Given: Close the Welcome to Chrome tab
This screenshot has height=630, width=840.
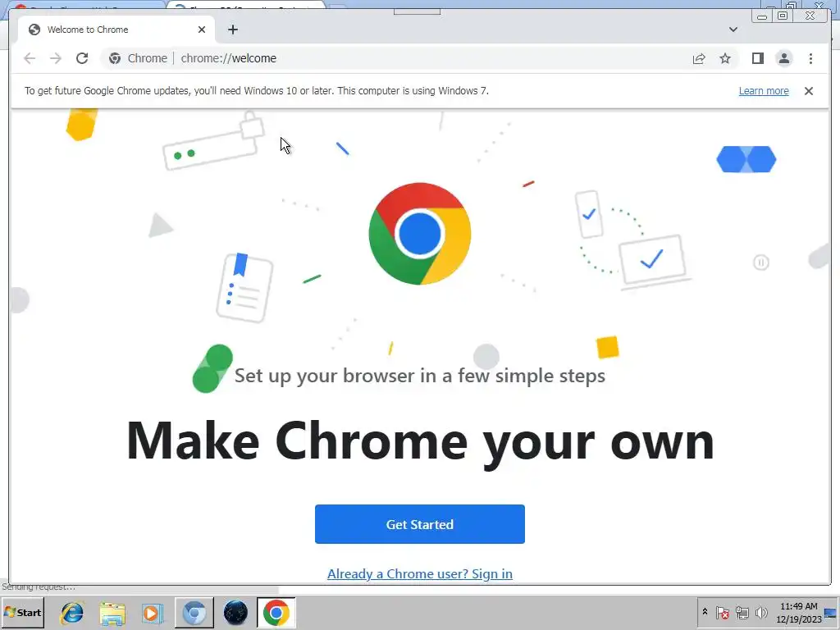Looking at the screenshot, I should (202, 30).
